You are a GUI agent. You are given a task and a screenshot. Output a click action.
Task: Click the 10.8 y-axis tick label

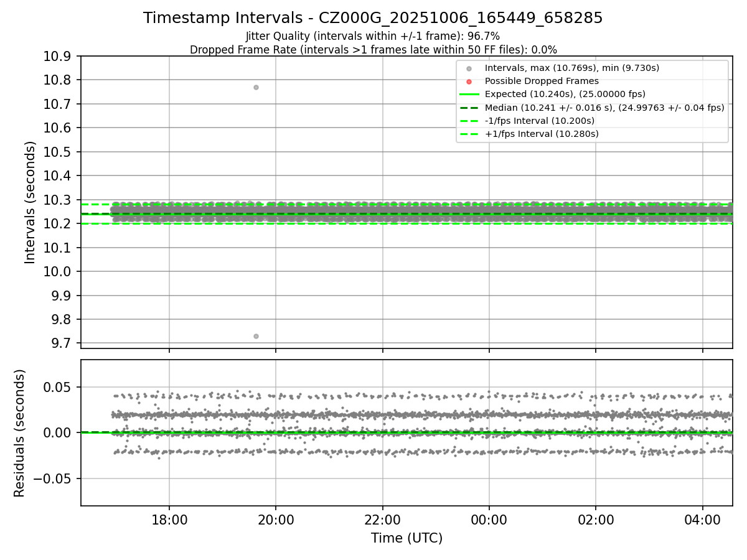pyautogui.click(x=59, y=80)
